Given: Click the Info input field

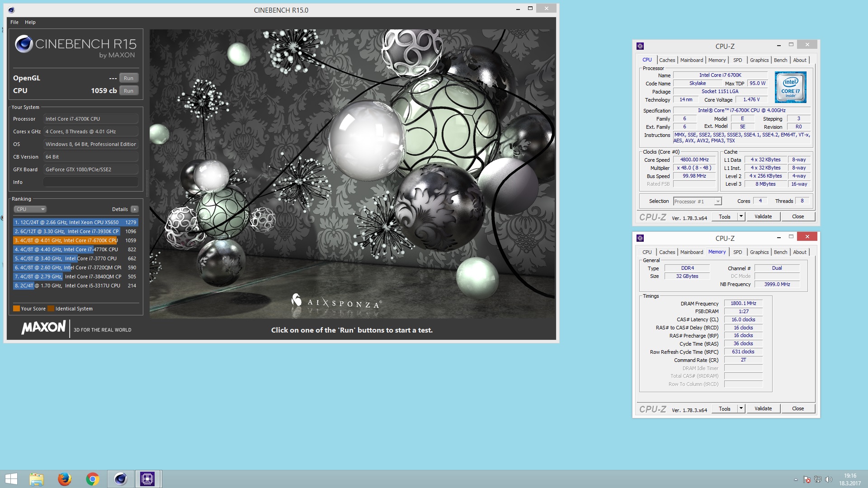Looking at the screenshot, I should [90, 182].
